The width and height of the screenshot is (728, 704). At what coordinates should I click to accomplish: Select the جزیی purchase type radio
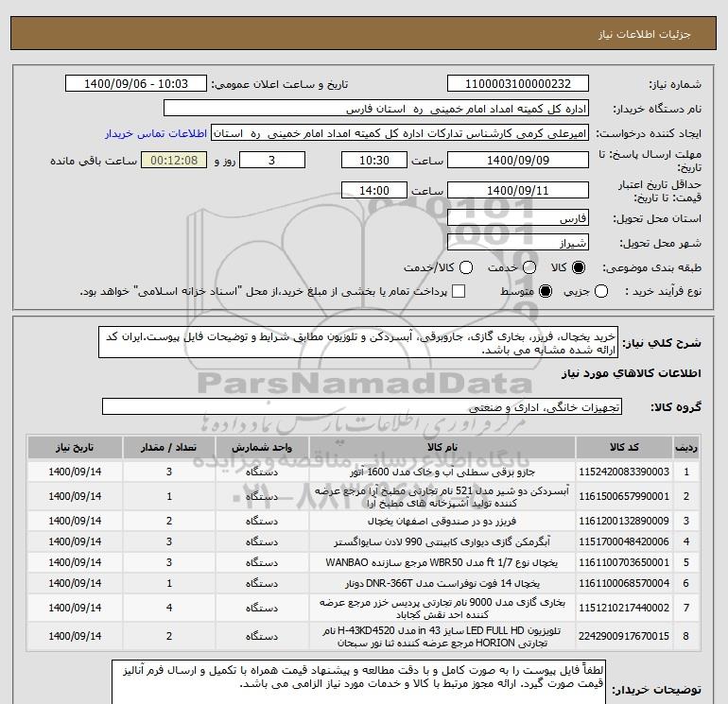click(x=601, y=291)
